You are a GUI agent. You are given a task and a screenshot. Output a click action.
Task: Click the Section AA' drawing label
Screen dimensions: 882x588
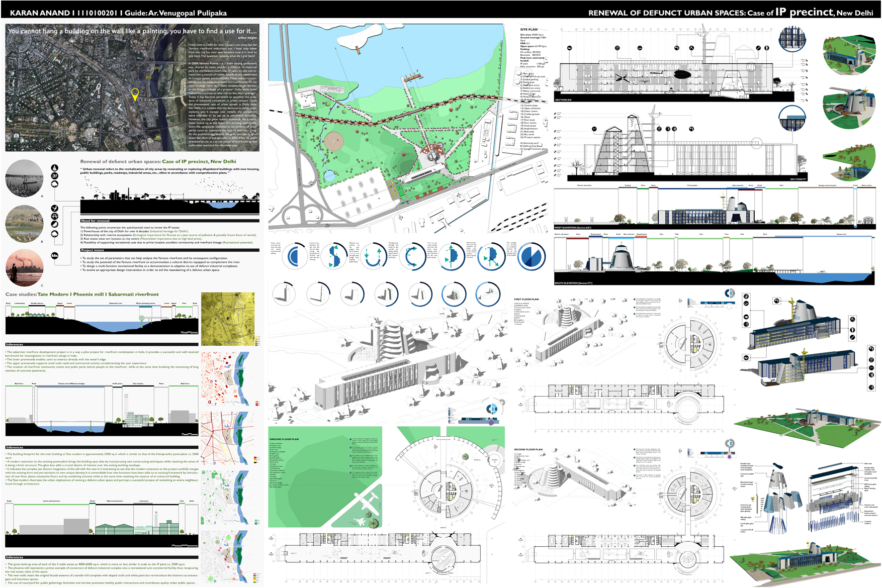(x=563, y=100)
